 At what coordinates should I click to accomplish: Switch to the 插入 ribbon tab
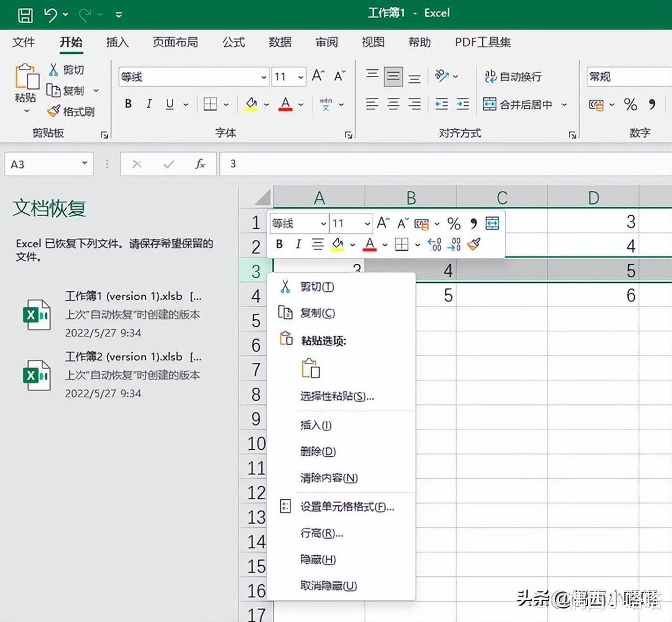click(117, 42)
